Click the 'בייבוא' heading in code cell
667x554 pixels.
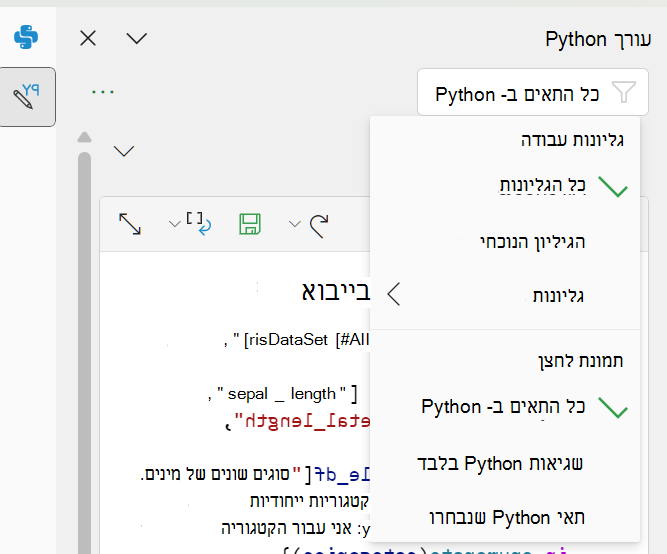click(336, 292)
